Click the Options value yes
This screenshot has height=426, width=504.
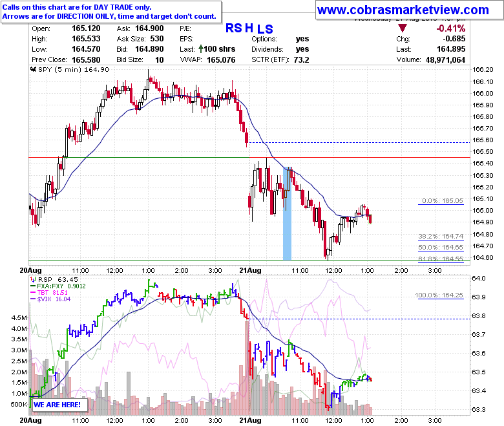pos(302,39)
